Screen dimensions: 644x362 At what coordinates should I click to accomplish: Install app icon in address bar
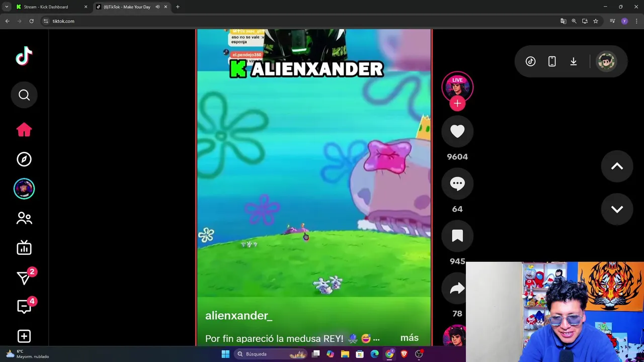(585, 21)
